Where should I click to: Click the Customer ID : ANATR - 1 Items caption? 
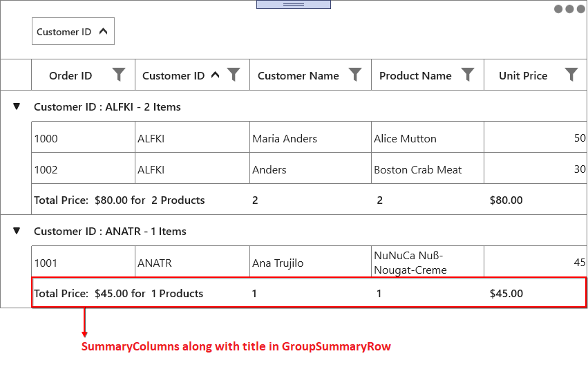[x=110, y=231]
